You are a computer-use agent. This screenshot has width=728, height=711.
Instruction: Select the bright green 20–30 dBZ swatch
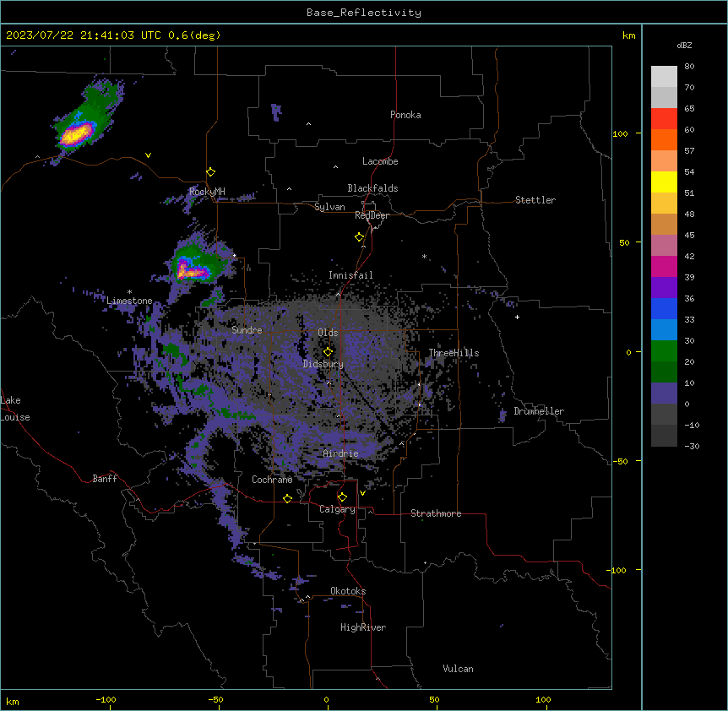[x=664, y=351]
